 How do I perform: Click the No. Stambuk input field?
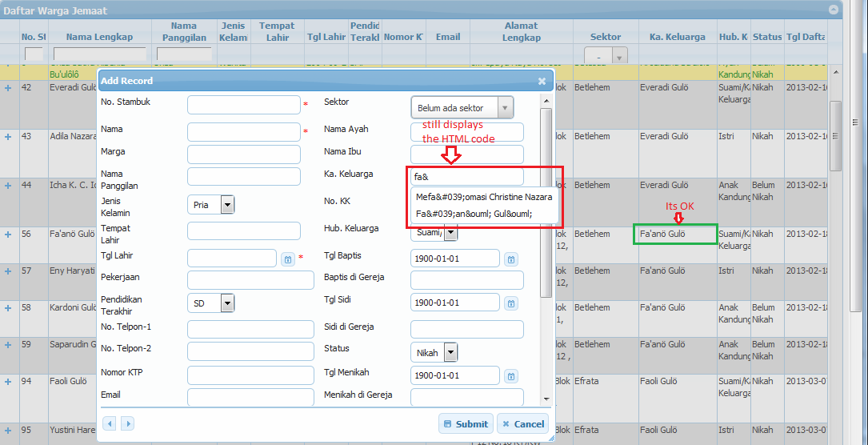(243, 105)
